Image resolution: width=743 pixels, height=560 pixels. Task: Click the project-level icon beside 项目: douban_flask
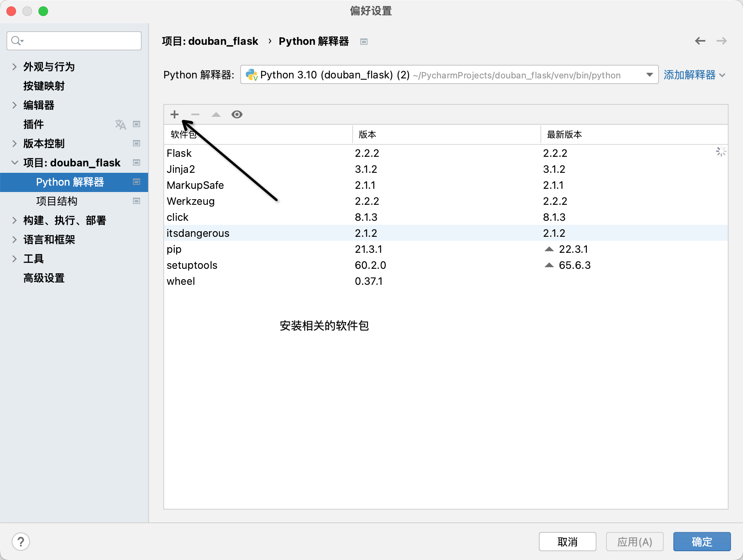137,163
